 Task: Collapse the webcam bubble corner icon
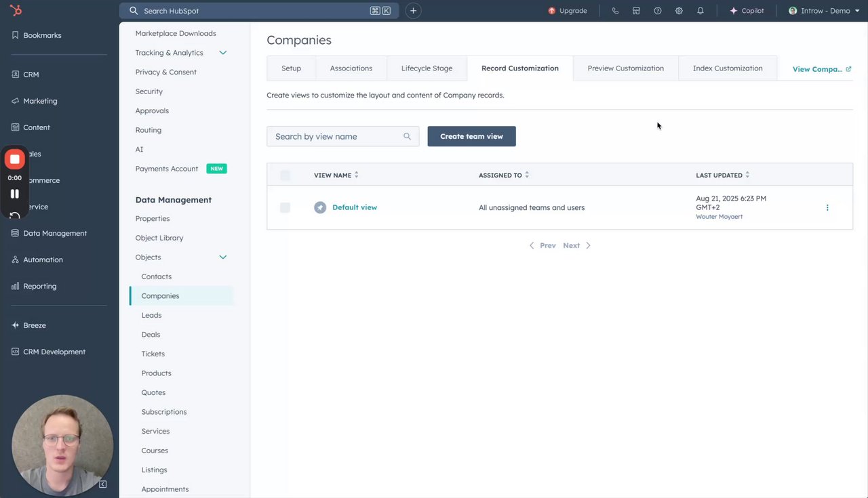pyautogui.click(x=103, y=484)
